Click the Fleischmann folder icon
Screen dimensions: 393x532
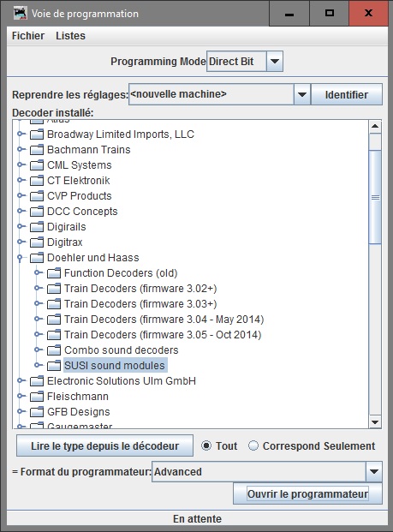tap(37, 397)
